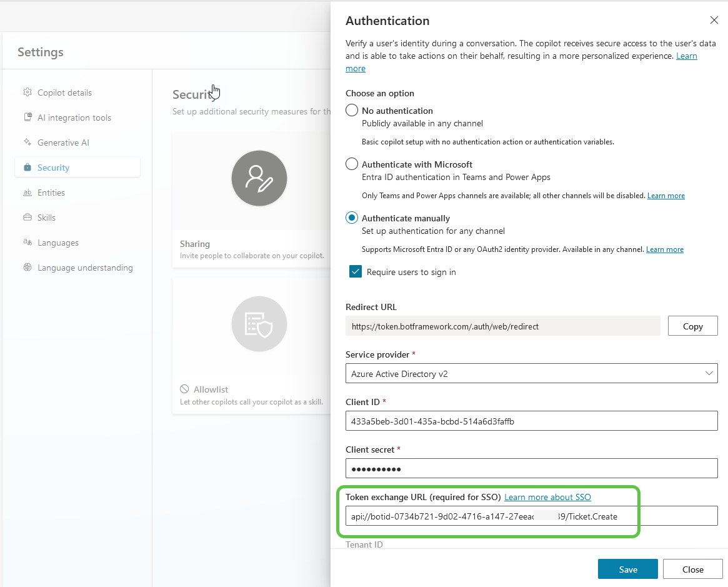Select the Skills icon in sidebar

27,217
